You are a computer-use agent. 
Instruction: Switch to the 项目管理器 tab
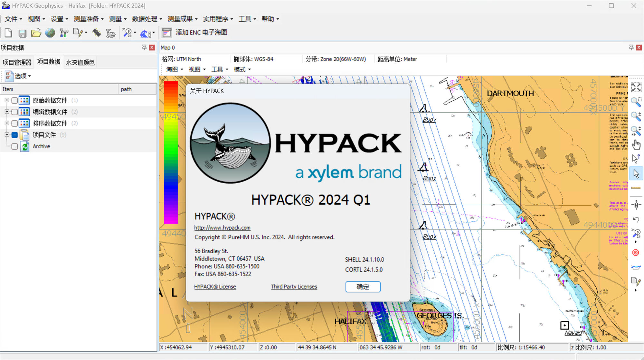(17, 62)
